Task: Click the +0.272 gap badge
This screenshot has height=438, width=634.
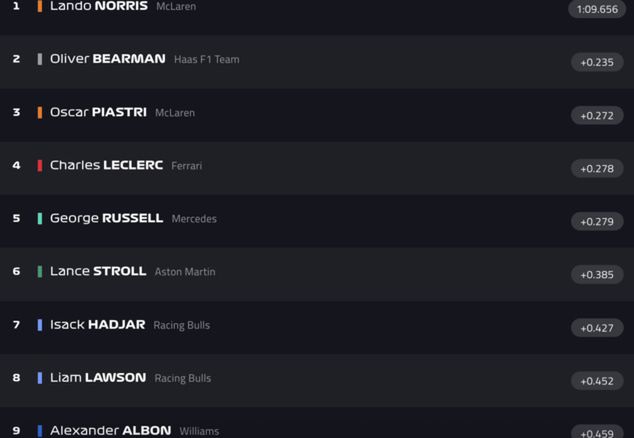Action: click(597, 115)
